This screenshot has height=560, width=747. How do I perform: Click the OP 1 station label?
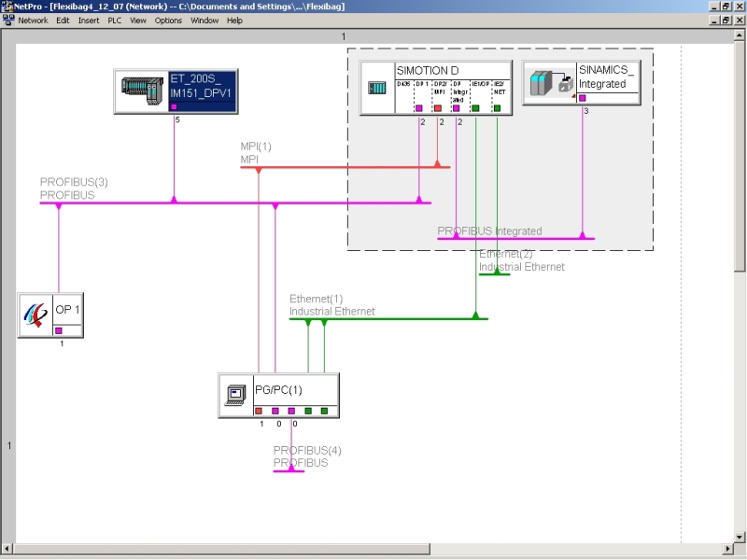pyautogui.click(x=67, y=310)
